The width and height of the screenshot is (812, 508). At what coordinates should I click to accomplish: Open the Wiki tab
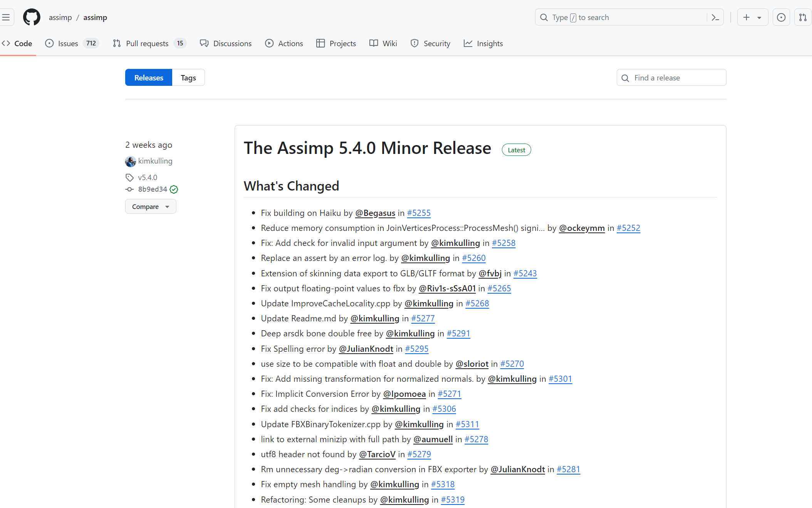pos(383,43)
